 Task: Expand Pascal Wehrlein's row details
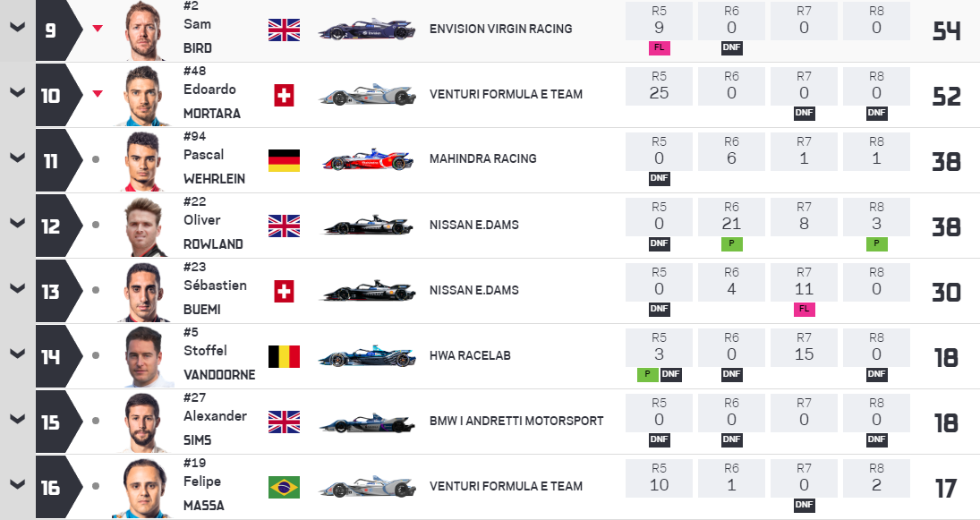tap(15, 158)
